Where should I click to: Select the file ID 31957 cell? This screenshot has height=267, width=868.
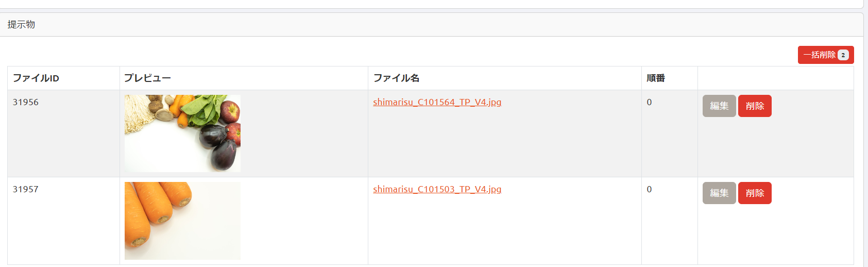pos(26,189)
